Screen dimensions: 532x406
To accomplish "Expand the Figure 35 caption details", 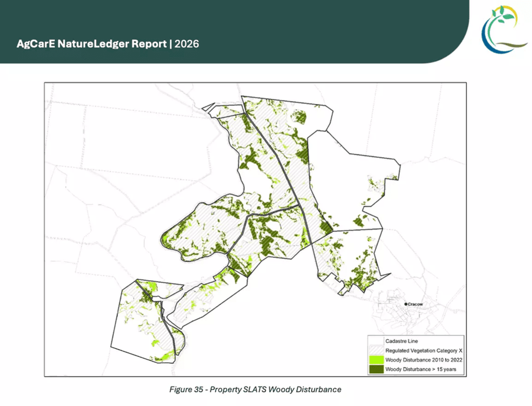I will point(255,390).
